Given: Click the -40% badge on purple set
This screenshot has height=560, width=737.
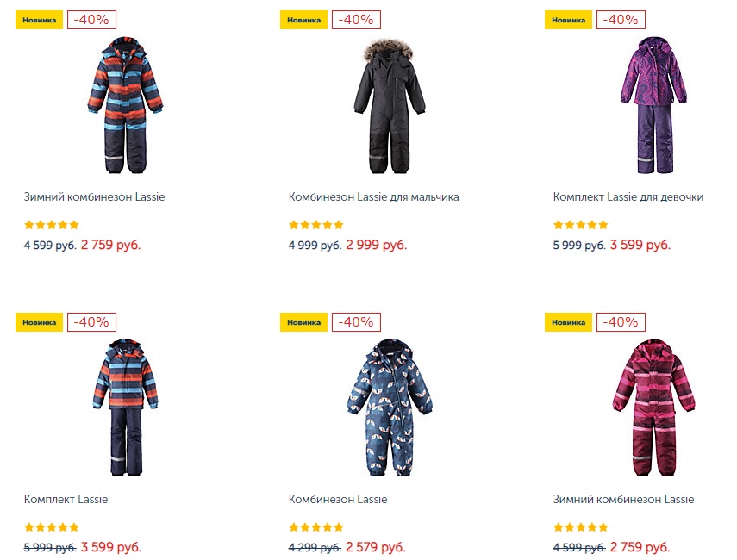Looking at the screenshot, I should coord(621,20).
